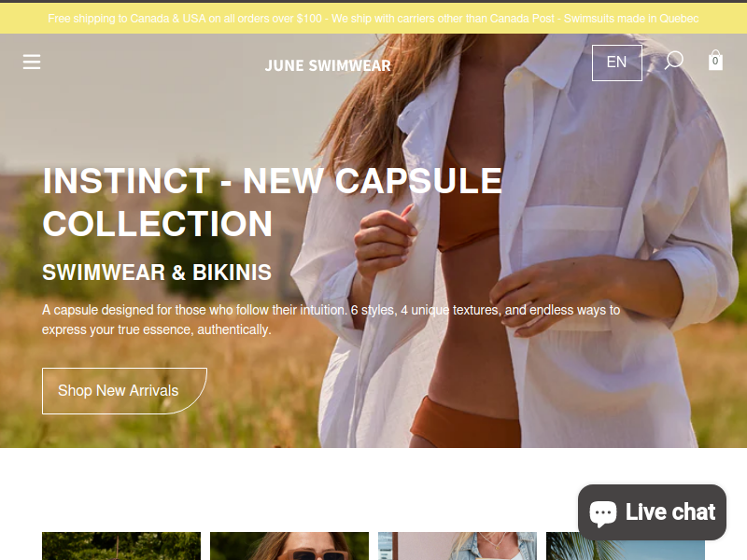Click the cart item count badge showing 0
Viewport: 747px width, 560px height.
click(x=715, y=62)
